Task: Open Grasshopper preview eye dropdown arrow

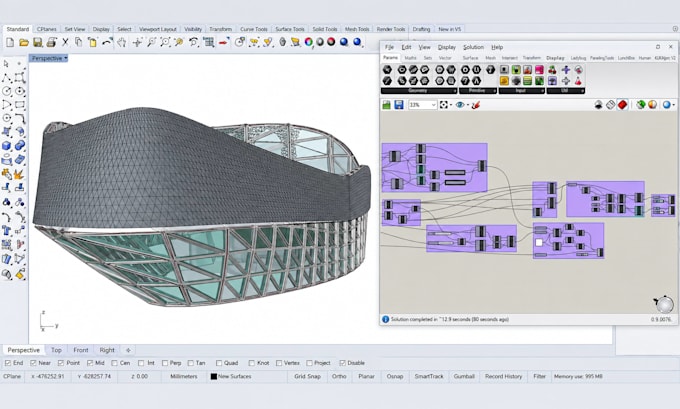Action: point(468,105)
